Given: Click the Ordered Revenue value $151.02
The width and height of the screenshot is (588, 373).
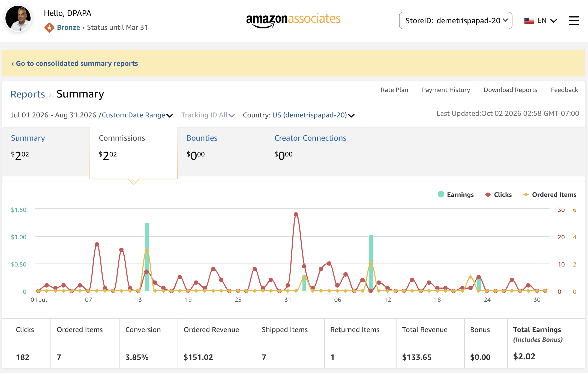Looking at the screenshot, I should coord(198,357).
